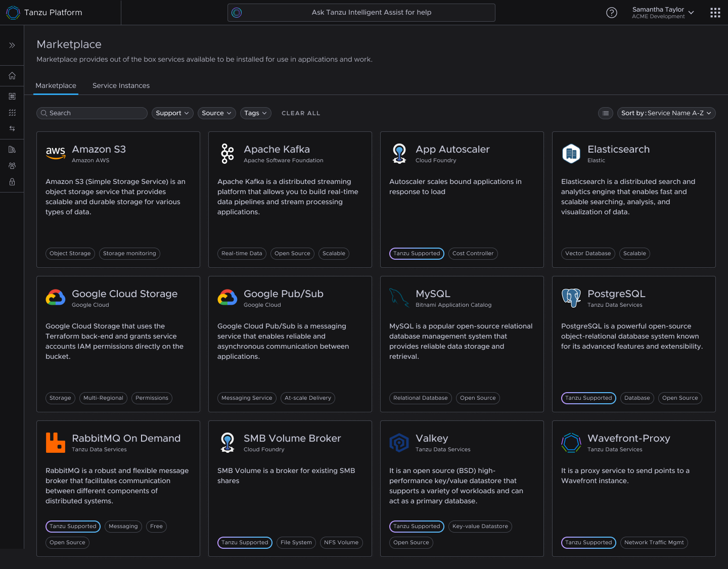Click the NFS Volume tag
Viewport: 728px width, 569px height.
[x=341, y=543]
